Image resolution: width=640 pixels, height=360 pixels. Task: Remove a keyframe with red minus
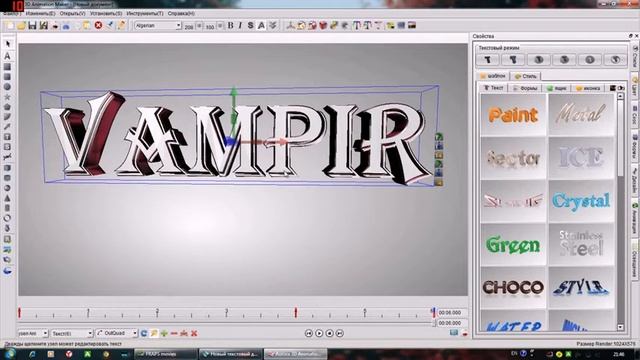pyautogui.click(x=174, y=333)
